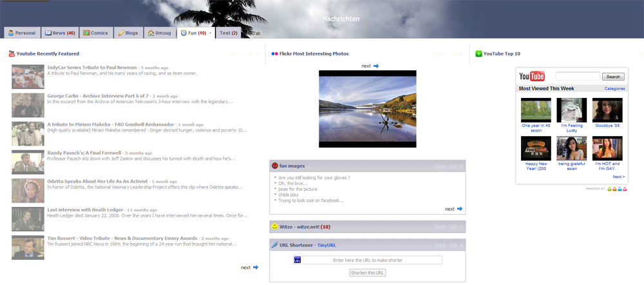The image size is (644, 285).
Task: Click the YouTube logo in Top 10 widget
Action: [532, 77]
